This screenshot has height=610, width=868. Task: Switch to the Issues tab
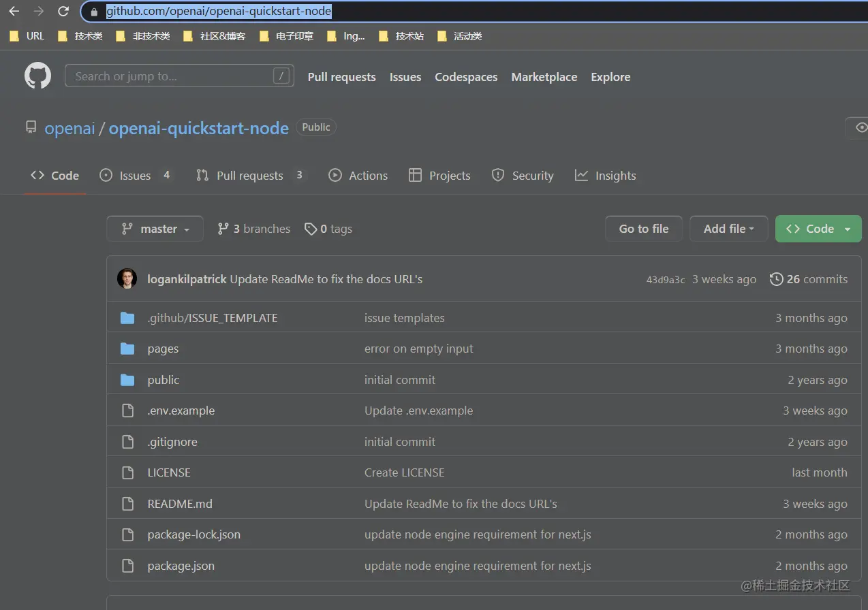[136, 176]
